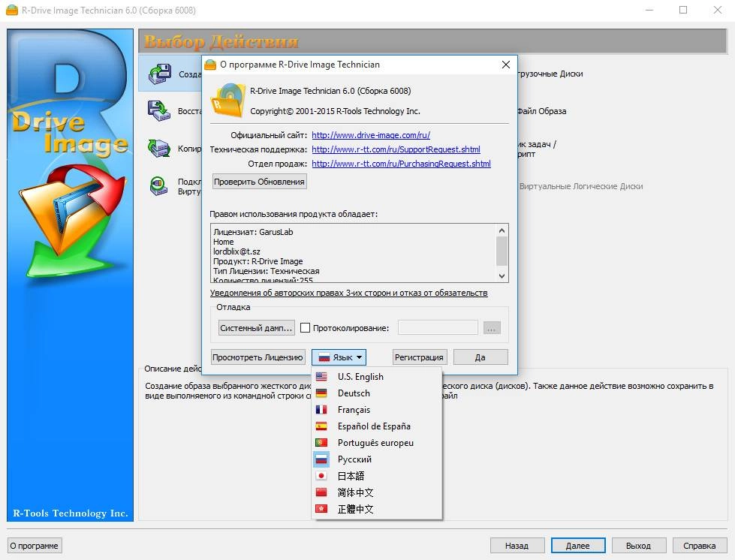The width and height of the screenshot is (735, 560).
Task: Click the Справка button
Action: 700,546
